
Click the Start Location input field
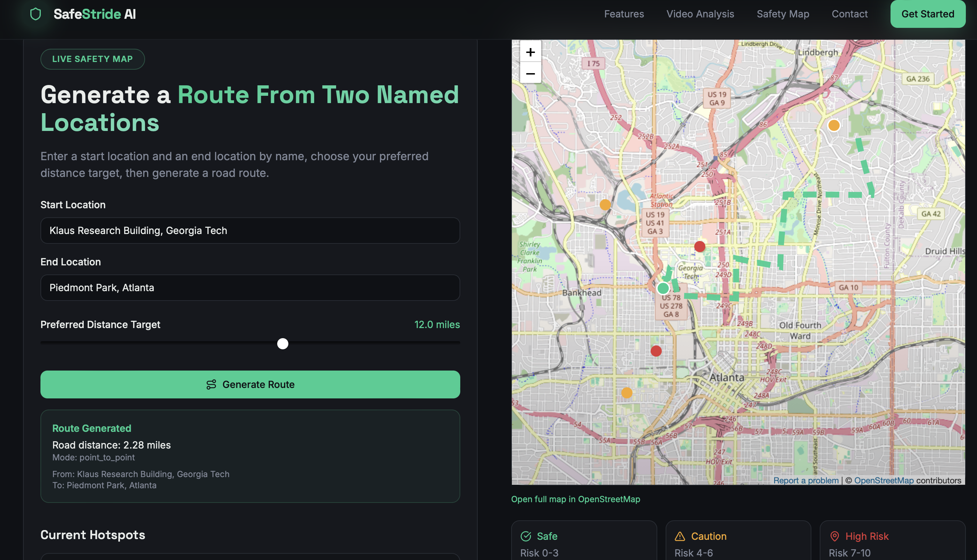coord(250,231)
